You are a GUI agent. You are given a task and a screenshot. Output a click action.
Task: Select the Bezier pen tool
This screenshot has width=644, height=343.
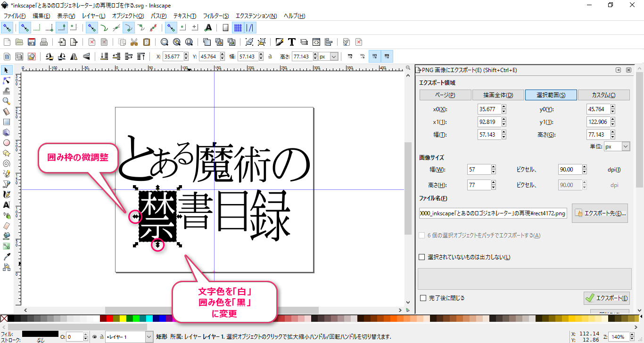pos(7,184)
